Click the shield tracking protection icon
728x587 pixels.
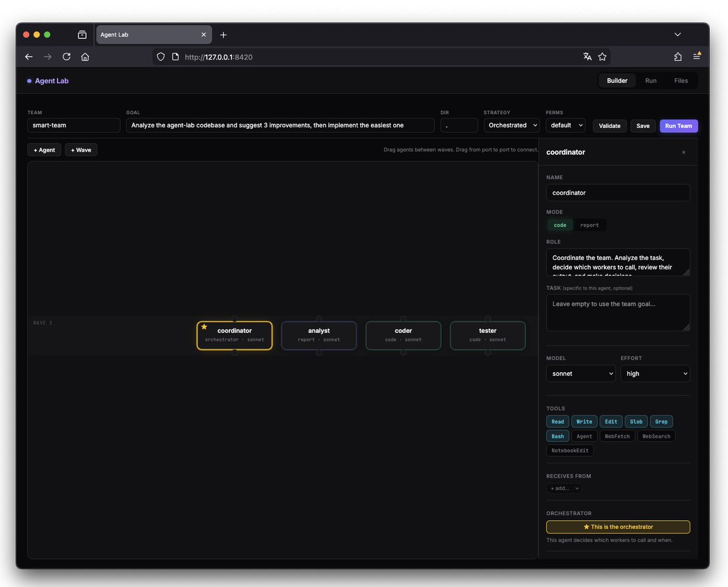pos(161,56)
